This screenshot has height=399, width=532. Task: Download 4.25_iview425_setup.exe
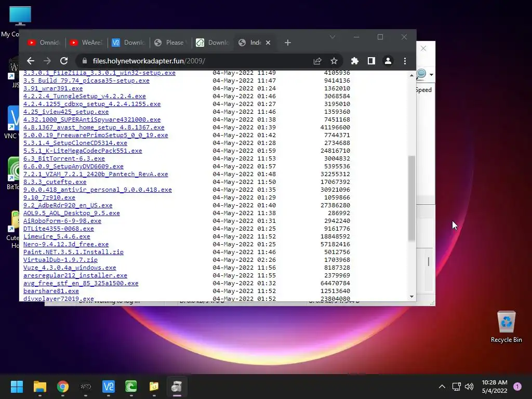coord(66,112)
